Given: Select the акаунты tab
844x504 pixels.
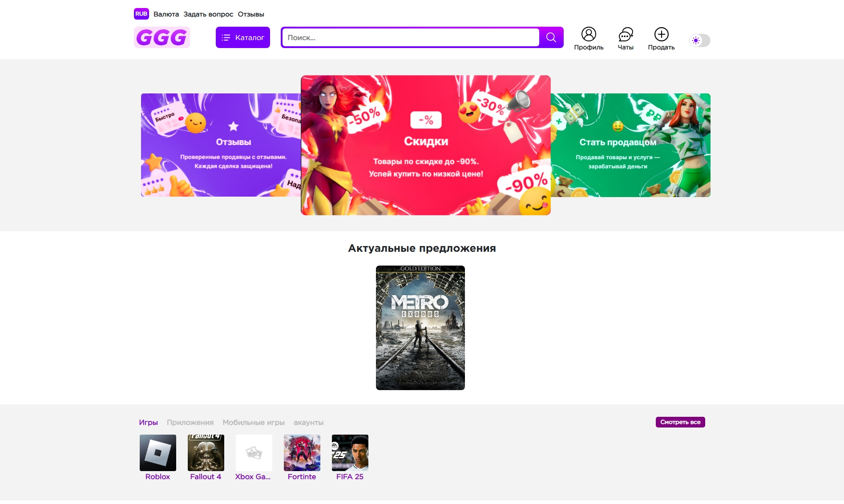Looking at the screenshot, I should (x=308, y=422).
